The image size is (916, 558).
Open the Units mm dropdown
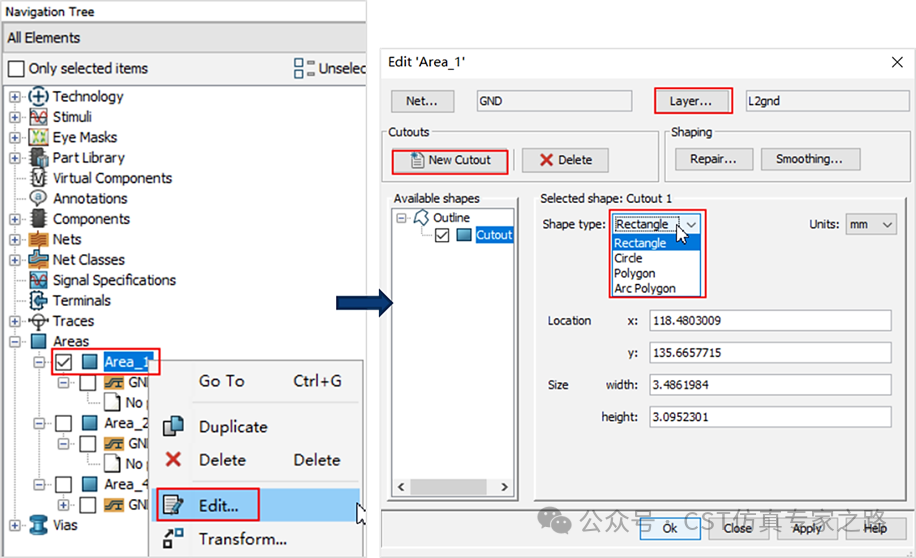tap(870, 224)
